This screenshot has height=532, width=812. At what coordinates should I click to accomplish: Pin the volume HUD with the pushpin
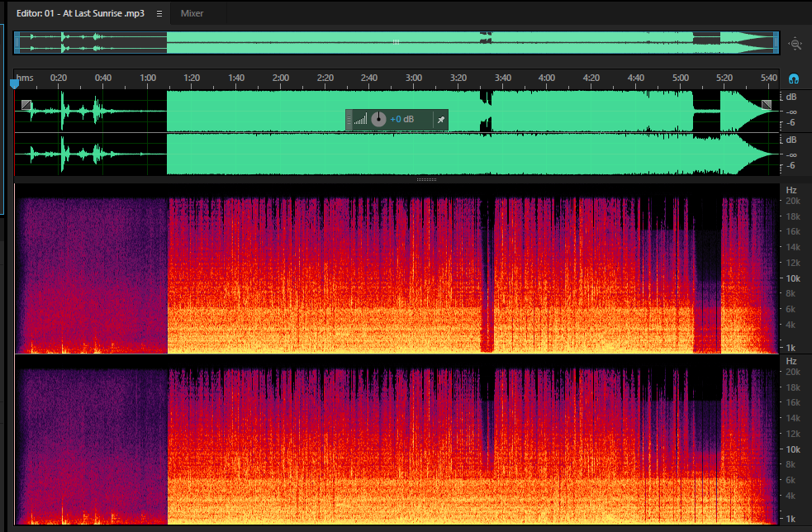point(441,120)
